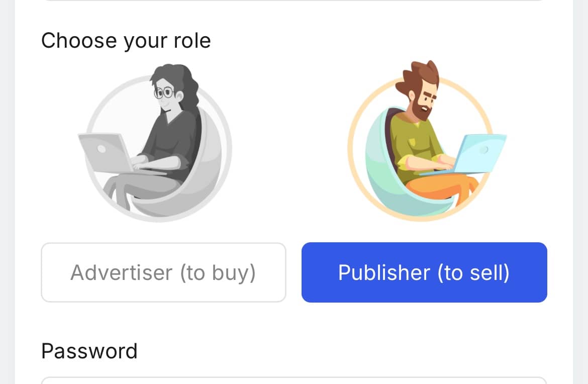Click the "Password" field label
The height and width of the screenshot is (384, 588).
point(89,351)
